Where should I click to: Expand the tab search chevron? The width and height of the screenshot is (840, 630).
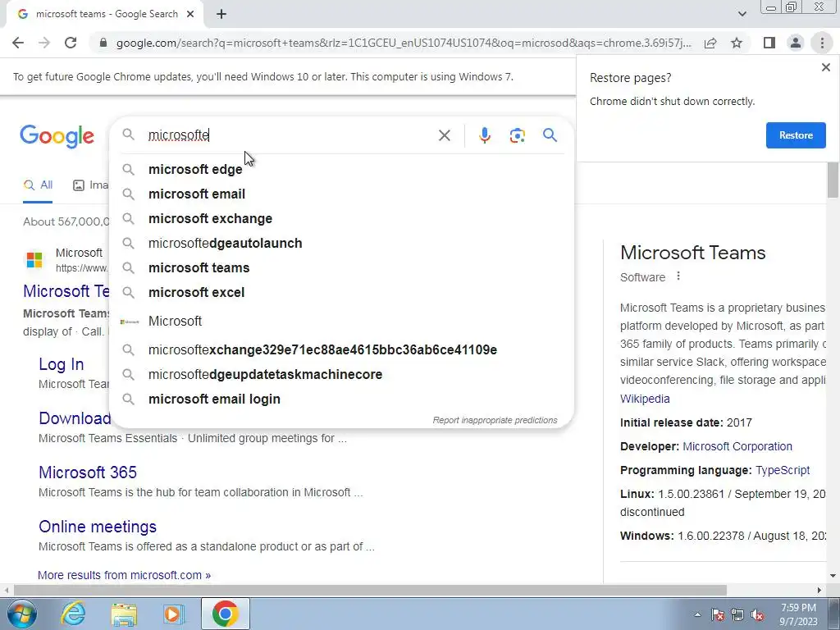742,14
